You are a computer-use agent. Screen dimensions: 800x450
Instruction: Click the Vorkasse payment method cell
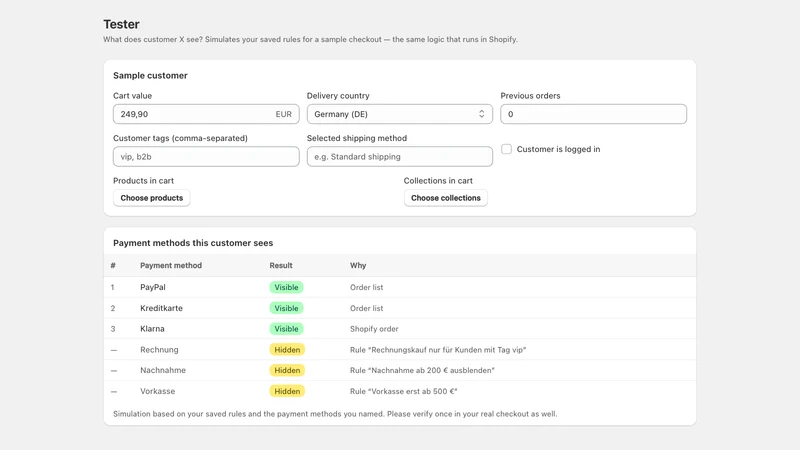(157, 391)
